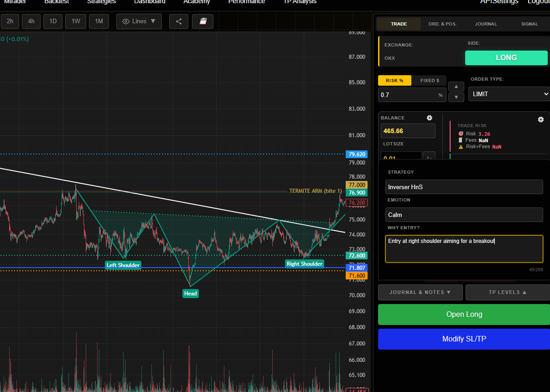The width and height of the screenshot is (550, 392).
Task: Click the risk percent input showing 0.7
Action: (412, 95)
